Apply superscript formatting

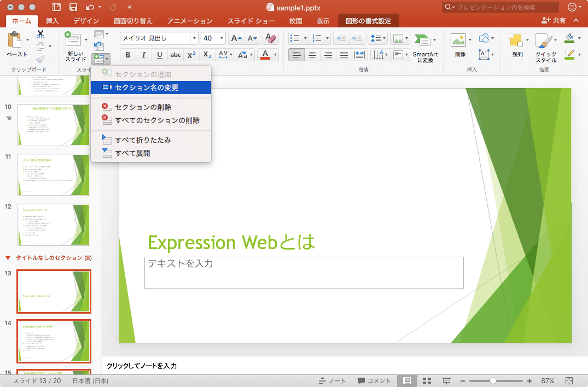tap(191, 55)
